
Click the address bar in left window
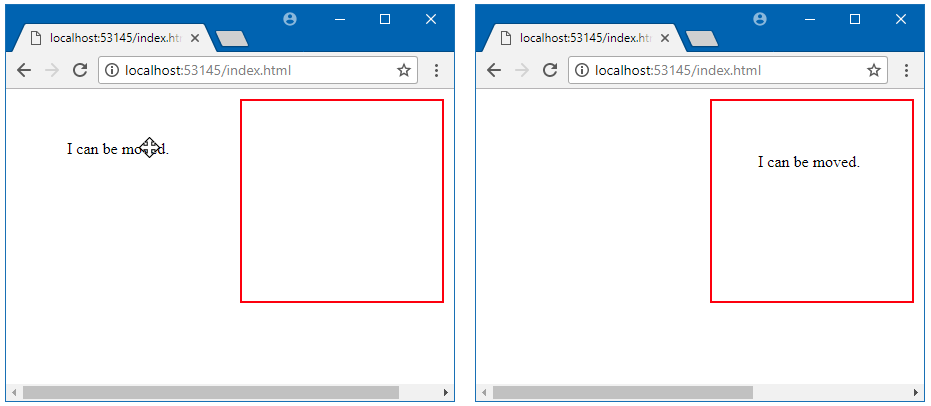click(258, 71)
